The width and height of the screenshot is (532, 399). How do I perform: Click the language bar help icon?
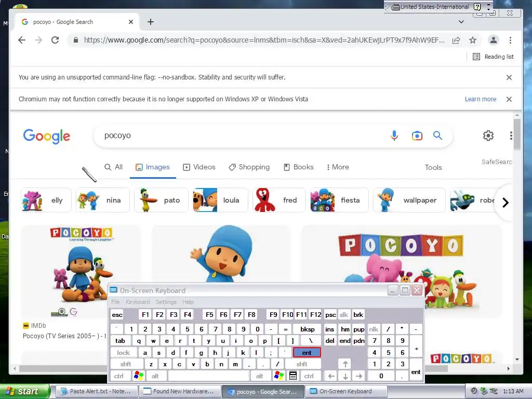click(x=477, y=7)
